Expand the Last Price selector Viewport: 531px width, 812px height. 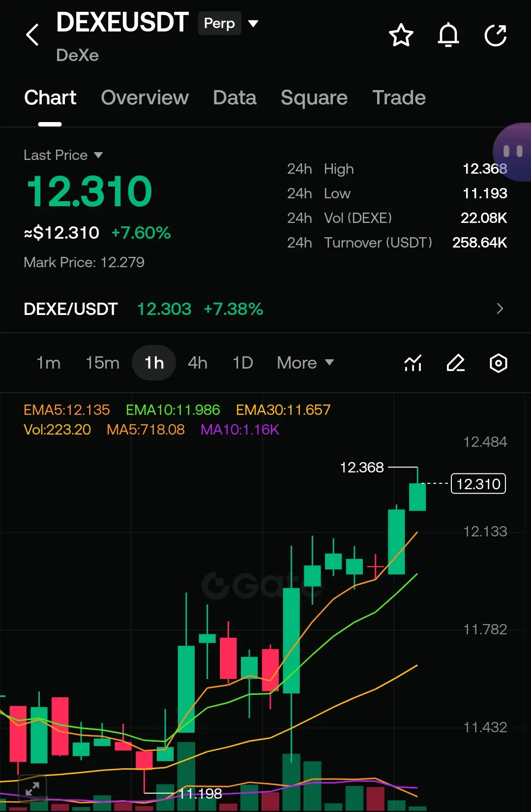(x=63, y=155)
